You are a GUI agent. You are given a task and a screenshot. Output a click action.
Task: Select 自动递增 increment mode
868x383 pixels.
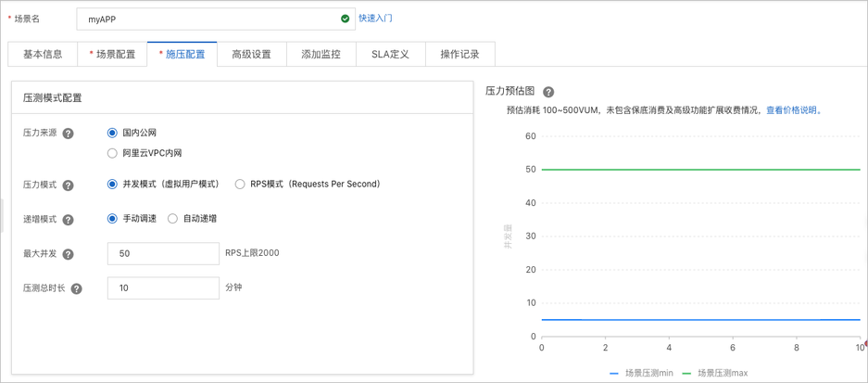(172, 218)
